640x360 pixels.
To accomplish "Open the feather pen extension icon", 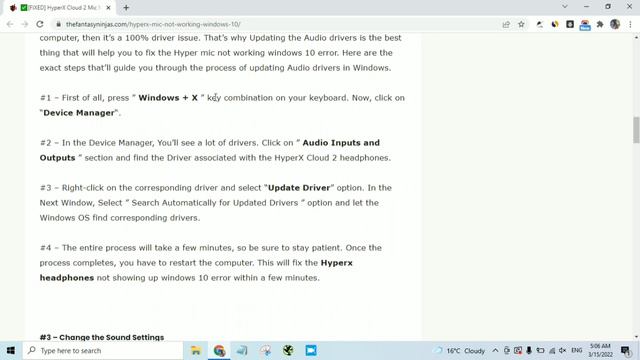I will click(x=540, y=24).
